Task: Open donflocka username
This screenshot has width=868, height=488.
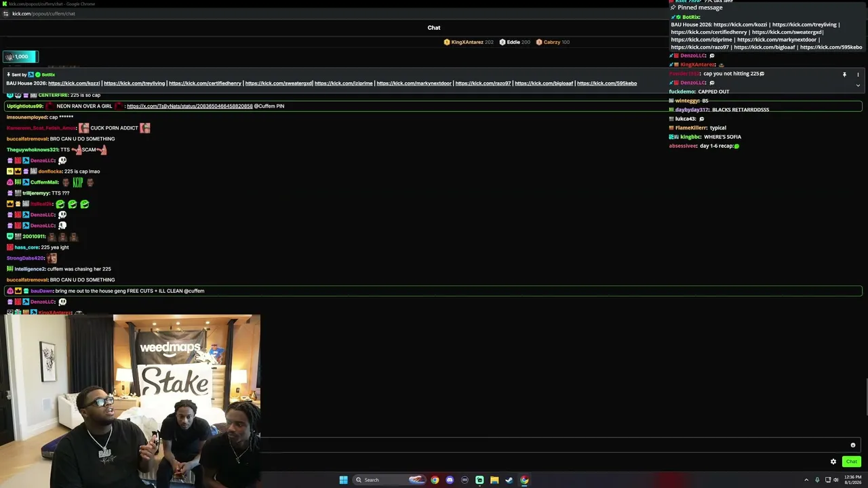Action: tap(50, 171)
